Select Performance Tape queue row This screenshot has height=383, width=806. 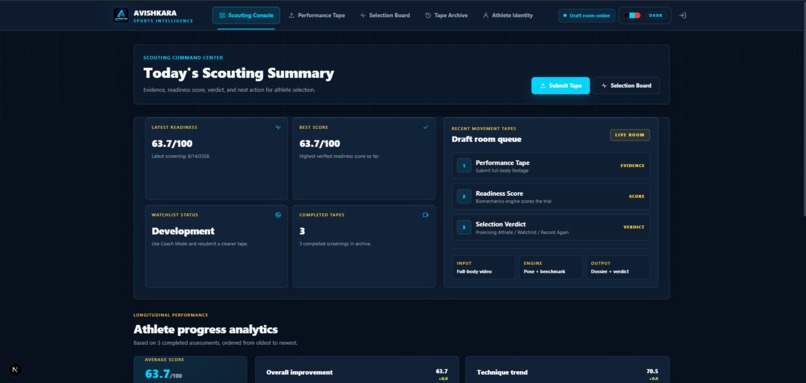click(551, 166)
